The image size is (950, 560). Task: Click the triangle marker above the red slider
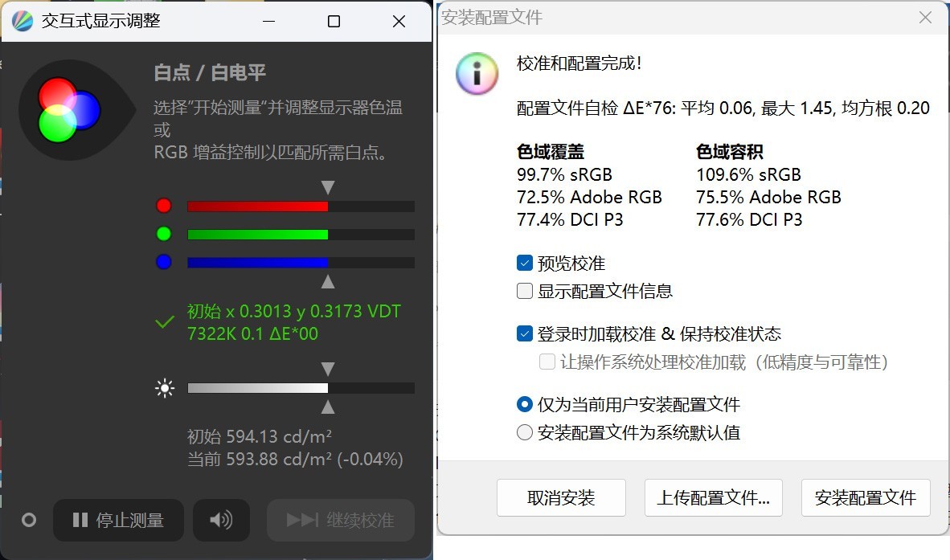point(327,186)
